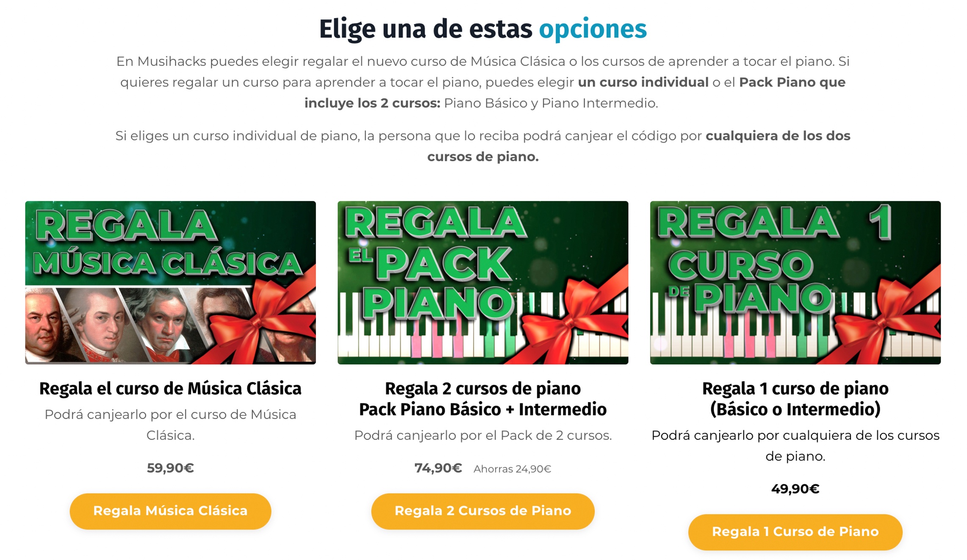The image size is (967, 560).
Task: Click the Regala Música Clásica button
Action: (170, 511)
